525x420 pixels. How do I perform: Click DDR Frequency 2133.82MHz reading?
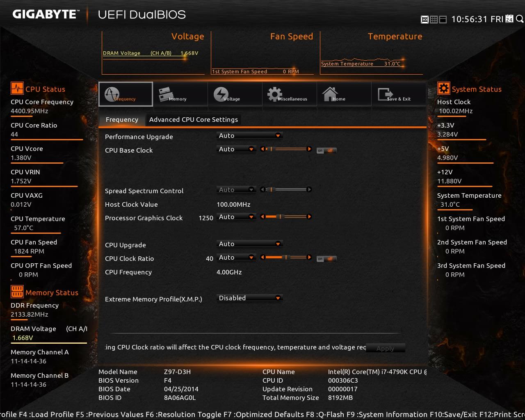[30, 314]
